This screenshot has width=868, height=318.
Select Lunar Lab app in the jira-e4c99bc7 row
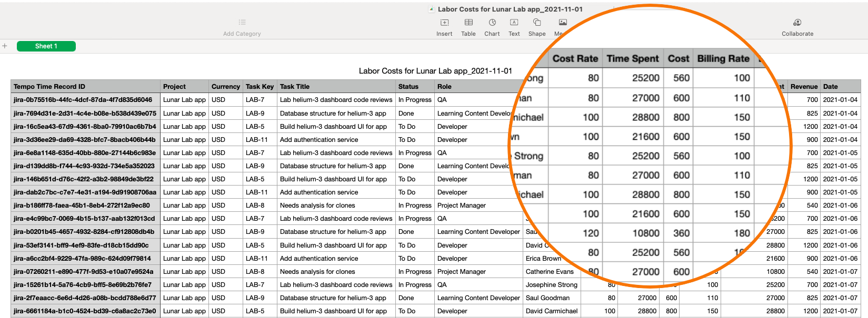tap(184, 218)
